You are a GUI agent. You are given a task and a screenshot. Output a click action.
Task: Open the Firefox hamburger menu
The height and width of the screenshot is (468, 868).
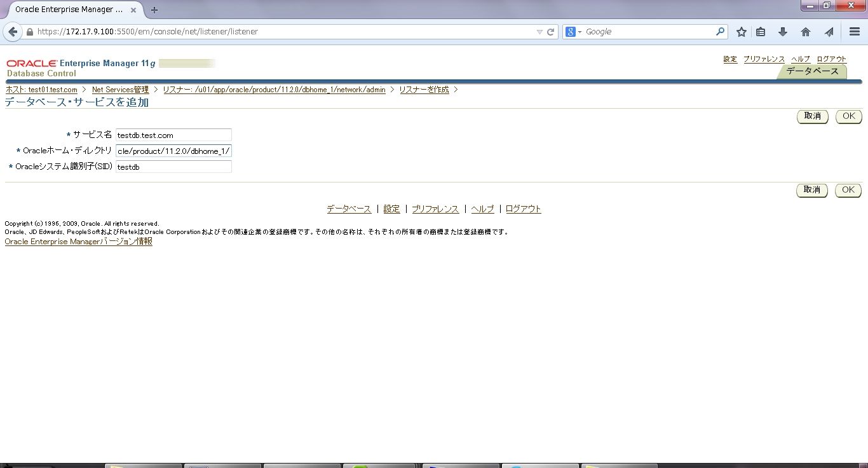(855, 32)
